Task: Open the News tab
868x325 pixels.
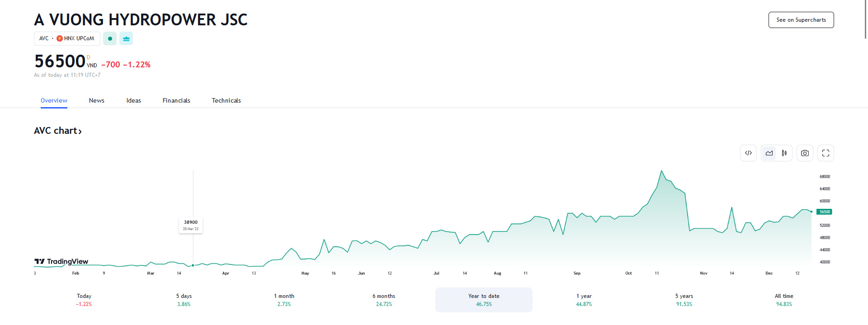Action: point(96,100)
